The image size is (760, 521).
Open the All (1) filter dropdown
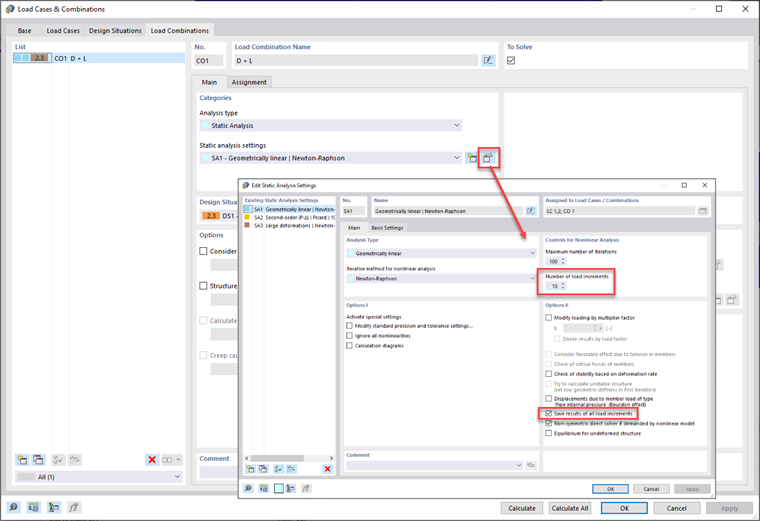click(99, 477)
